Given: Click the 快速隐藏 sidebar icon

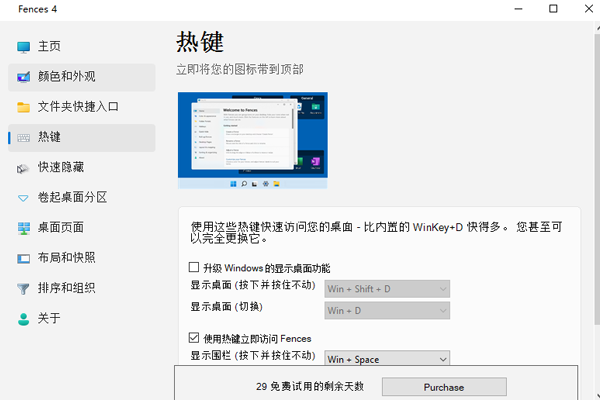Looking at the screenshot, I should [x=23, y=168].
